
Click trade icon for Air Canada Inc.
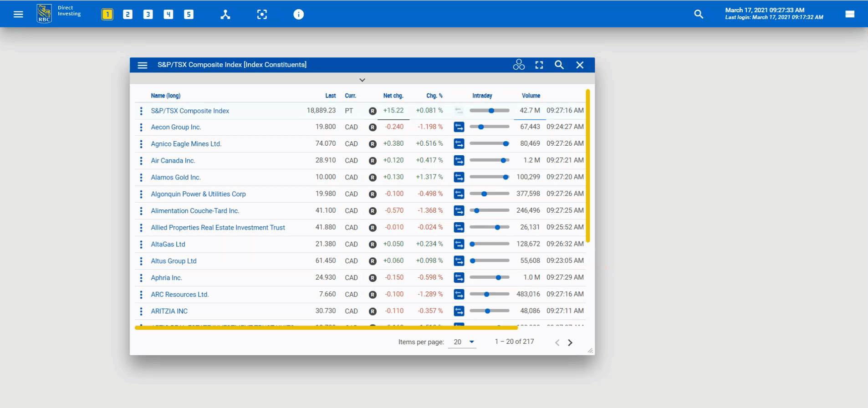point(459,161)
